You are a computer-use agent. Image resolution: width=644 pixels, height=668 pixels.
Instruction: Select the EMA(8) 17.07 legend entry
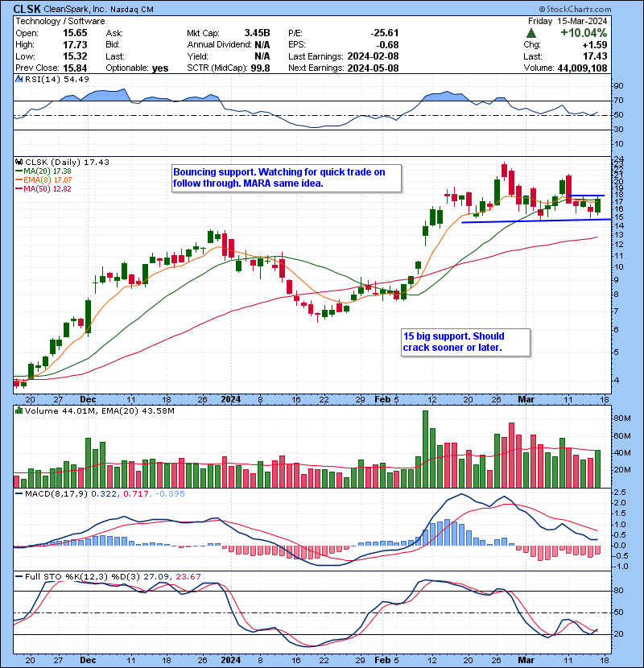click(x=43, y=180)
